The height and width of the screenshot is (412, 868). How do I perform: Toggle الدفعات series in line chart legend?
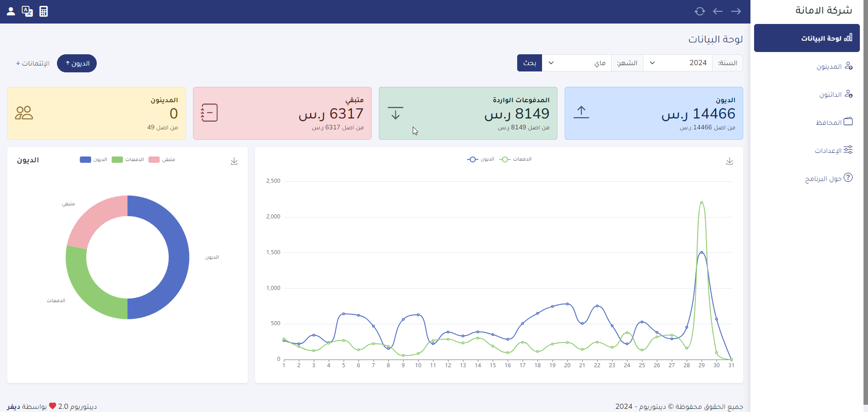tap(516, 159)
